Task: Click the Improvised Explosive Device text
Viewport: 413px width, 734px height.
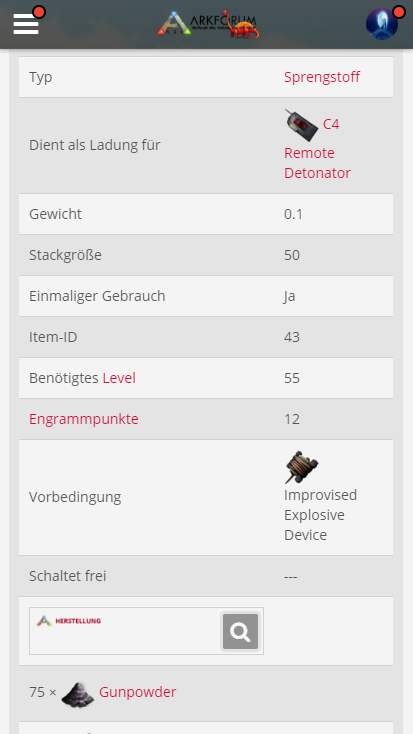Action: click(x=320, y=515)
